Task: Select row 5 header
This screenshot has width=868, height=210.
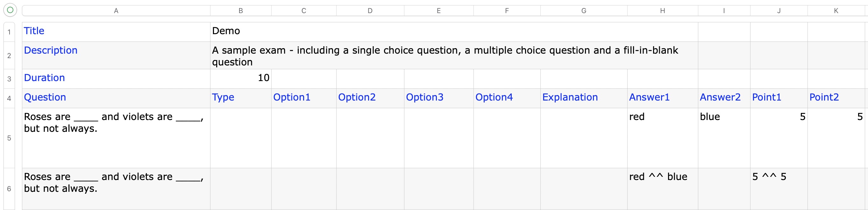Action: (9, 138)
